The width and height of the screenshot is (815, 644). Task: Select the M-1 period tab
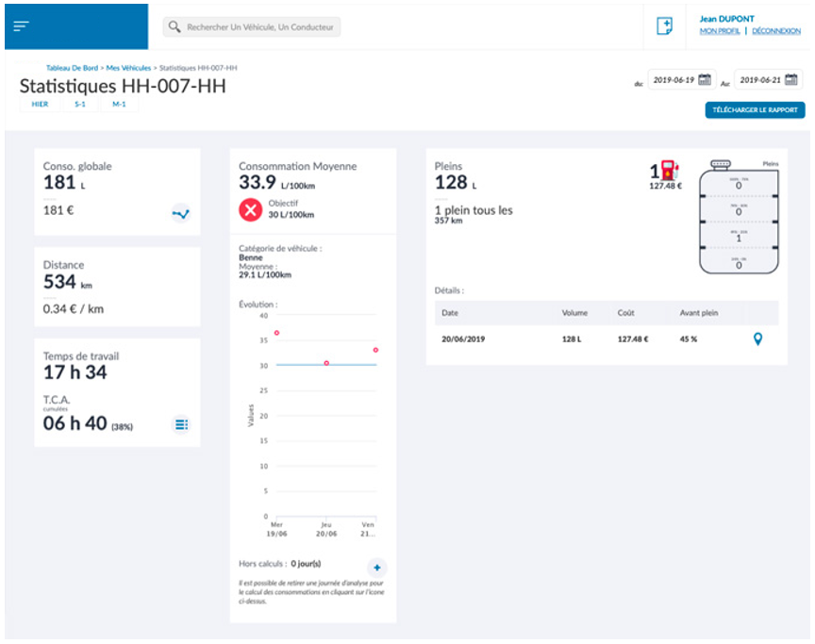119,105
